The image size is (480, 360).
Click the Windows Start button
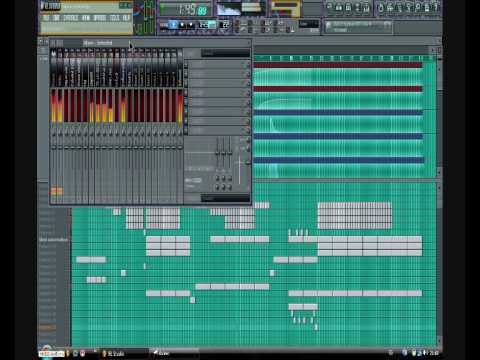(x=52, y=353)
